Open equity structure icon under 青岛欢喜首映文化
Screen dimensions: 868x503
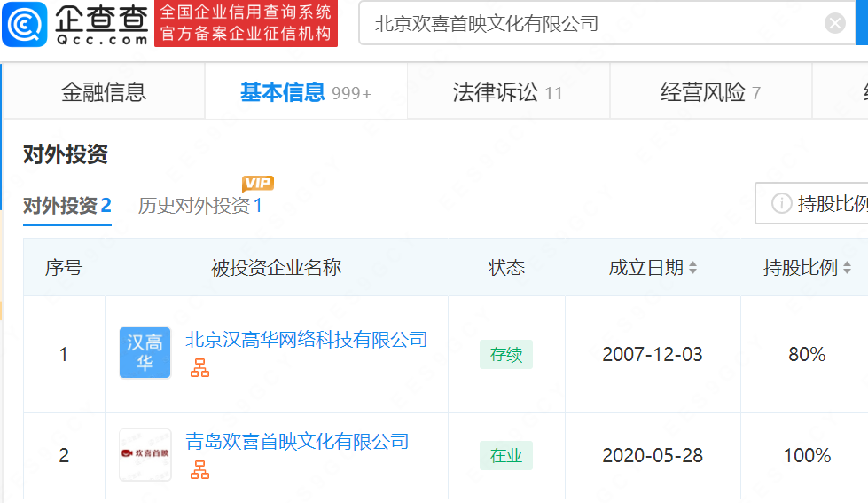(199, 470)
